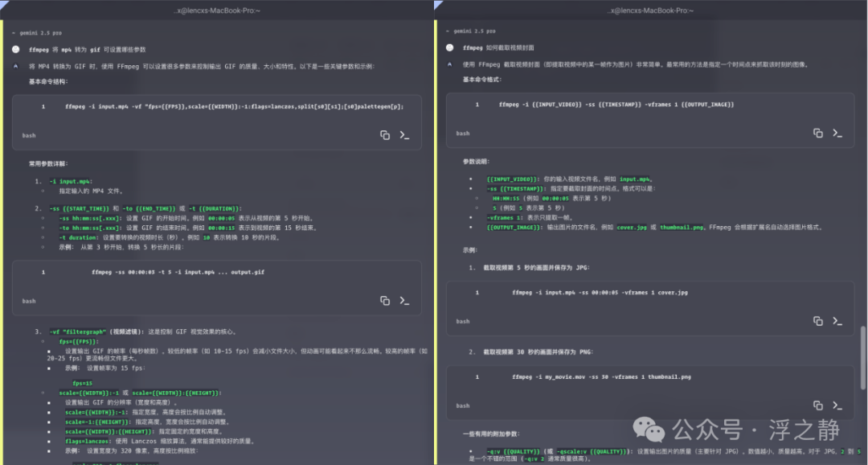This screenshot has width=868, height=465.
Task: Click the '-t duration:' parameter label
Action: pyautogui.click(x=80, y=237)
